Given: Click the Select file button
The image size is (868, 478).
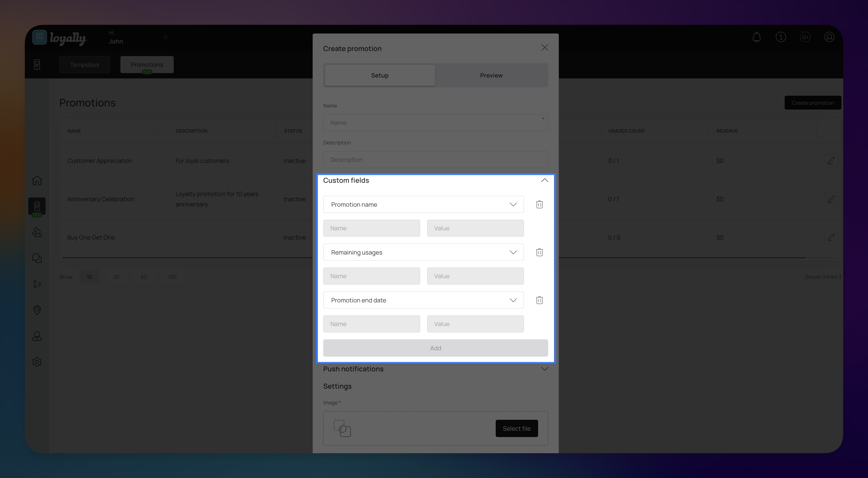Looking at the screenshot, I should pyautogui.click(x=516, y=428).
